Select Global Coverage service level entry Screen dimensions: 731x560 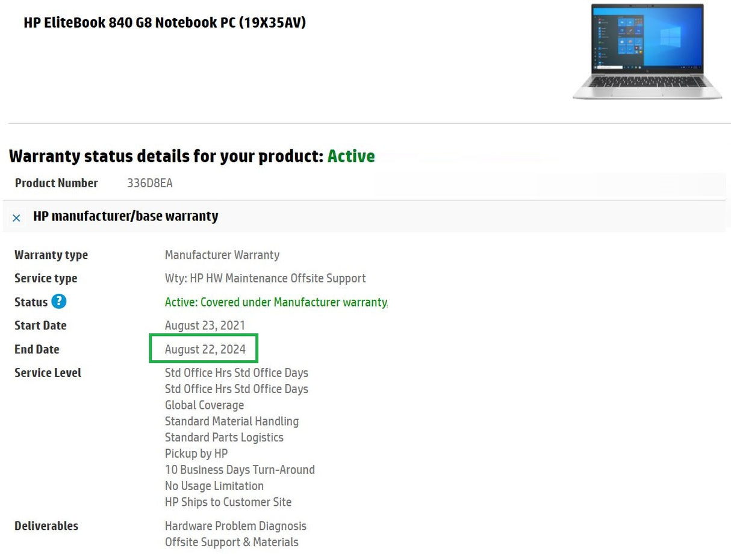204,405
